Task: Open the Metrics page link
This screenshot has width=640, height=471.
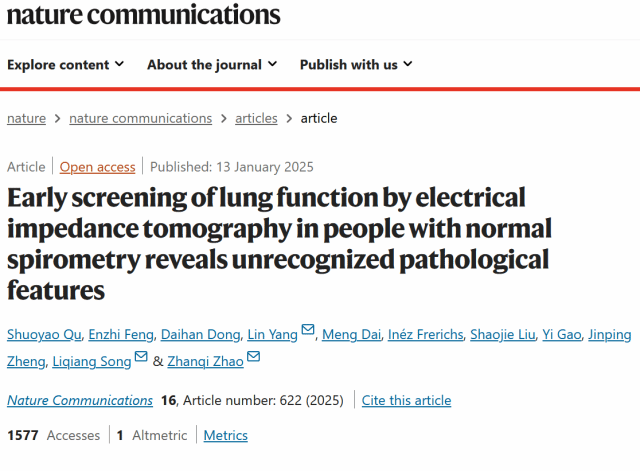Action: point(226,436)
